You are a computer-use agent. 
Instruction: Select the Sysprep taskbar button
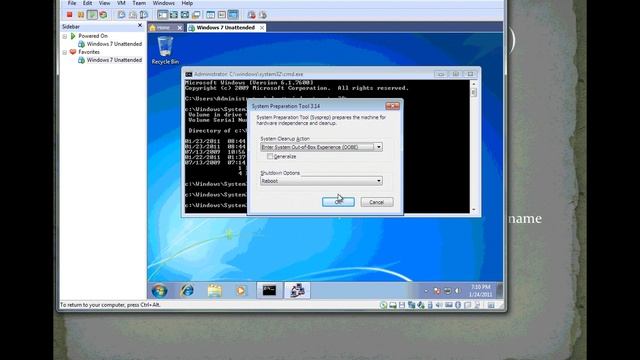[297, 290]
